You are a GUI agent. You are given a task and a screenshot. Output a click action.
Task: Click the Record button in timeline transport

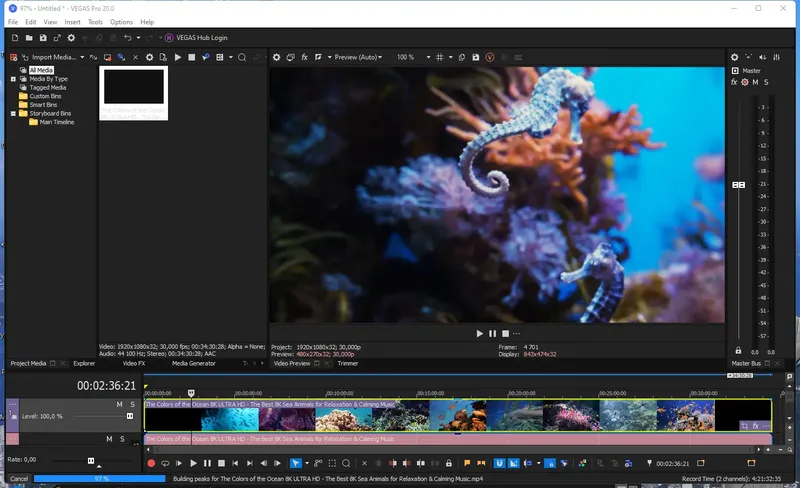[x=151, y=463]
